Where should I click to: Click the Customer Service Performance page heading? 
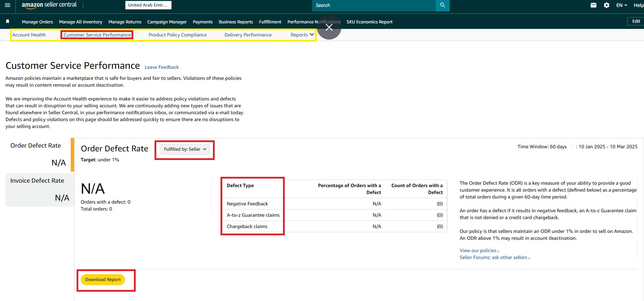pyautogui.click(x=73, y=66)
